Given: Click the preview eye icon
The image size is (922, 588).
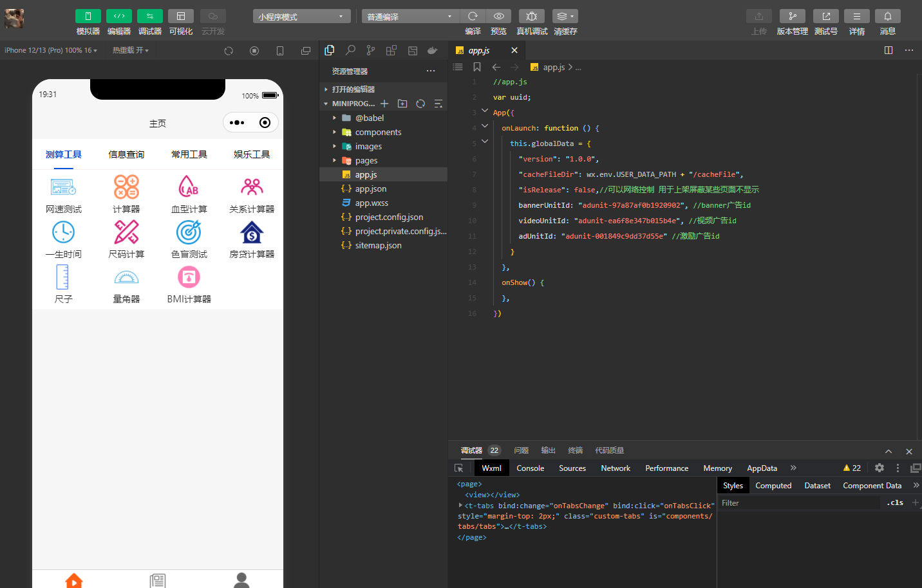Looking at the screenshot, I should [x=498, y=16].
